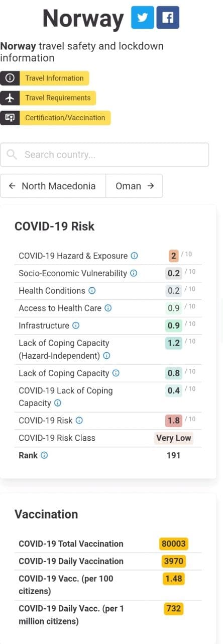
Task: Click info icon next to COVID-19 Hazard & Exposure
Action: (134, 256)
